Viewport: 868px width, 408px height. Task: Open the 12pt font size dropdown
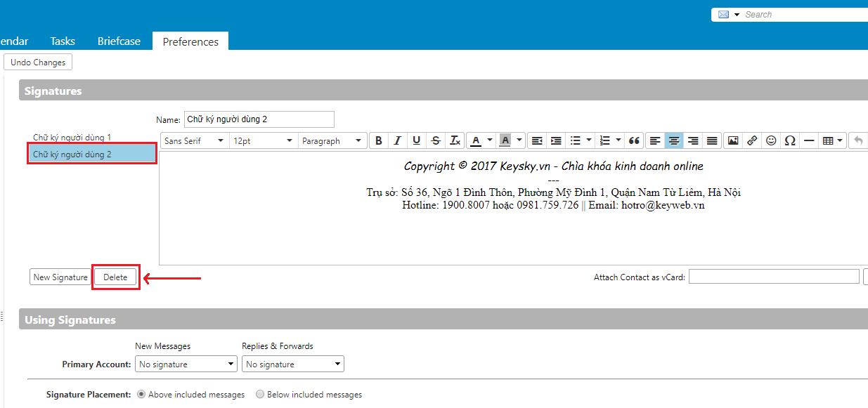coord(264,140)
